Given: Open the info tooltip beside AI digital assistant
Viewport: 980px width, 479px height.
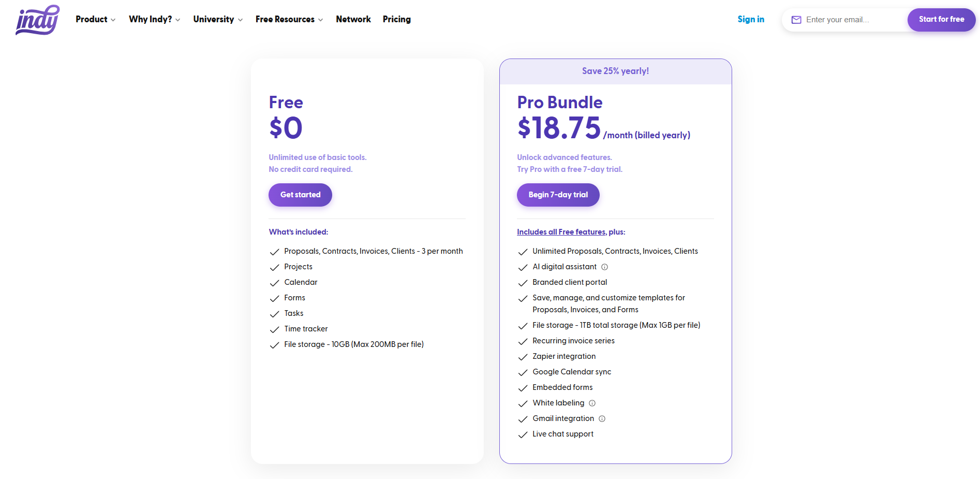Looking at the screenshot, I should click(604, 267).
